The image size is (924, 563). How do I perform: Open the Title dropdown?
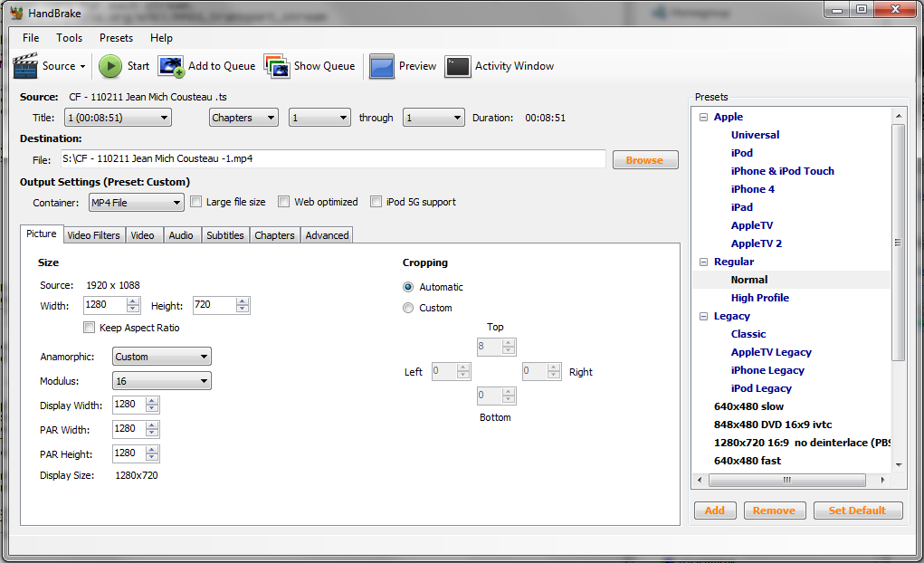pos(118,118)
